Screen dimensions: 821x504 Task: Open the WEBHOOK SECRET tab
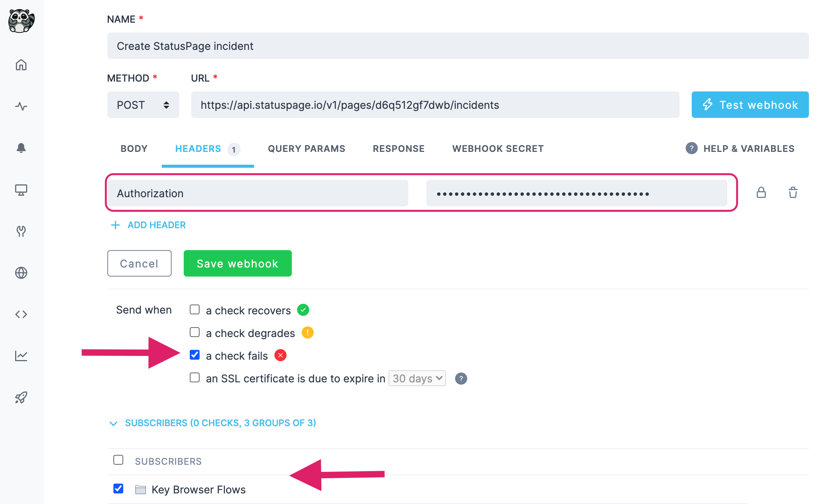[x=497, y=148]
